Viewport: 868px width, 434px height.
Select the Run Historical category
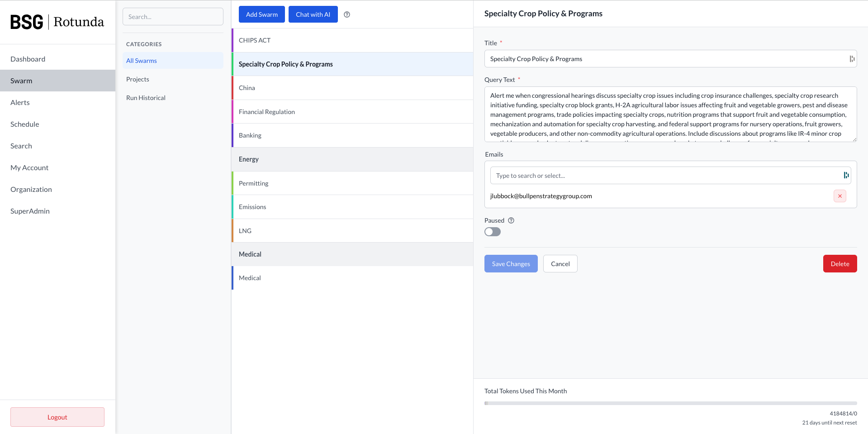[x=146, y=98]
